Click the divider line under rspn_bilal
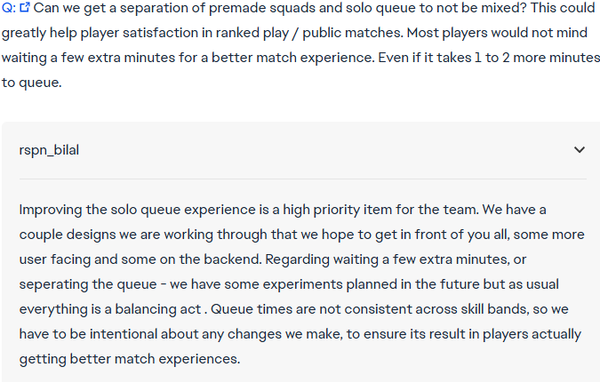 click(303, 178)
